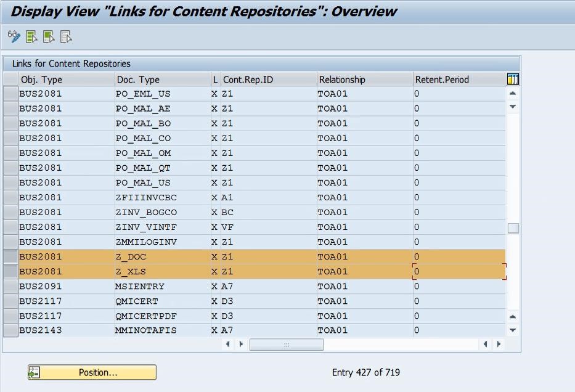This screenshot has height=392, width=575.
Task: Click cell PO_MAL_US in Doc. Type
Action: (163, 182)
